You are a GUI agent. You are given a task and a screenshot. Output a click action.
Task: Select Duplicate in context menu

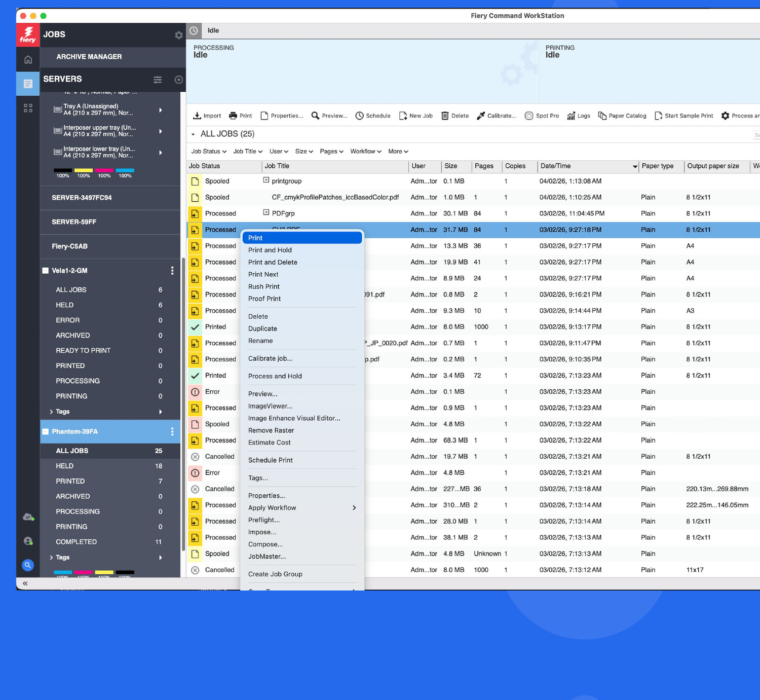(x=302, y=328)
